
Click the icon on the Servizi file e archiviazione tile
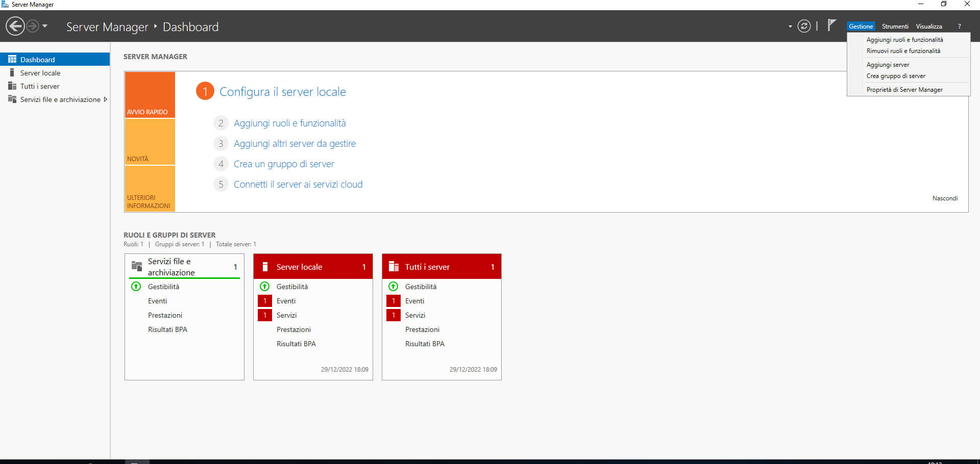click(137, 266)
